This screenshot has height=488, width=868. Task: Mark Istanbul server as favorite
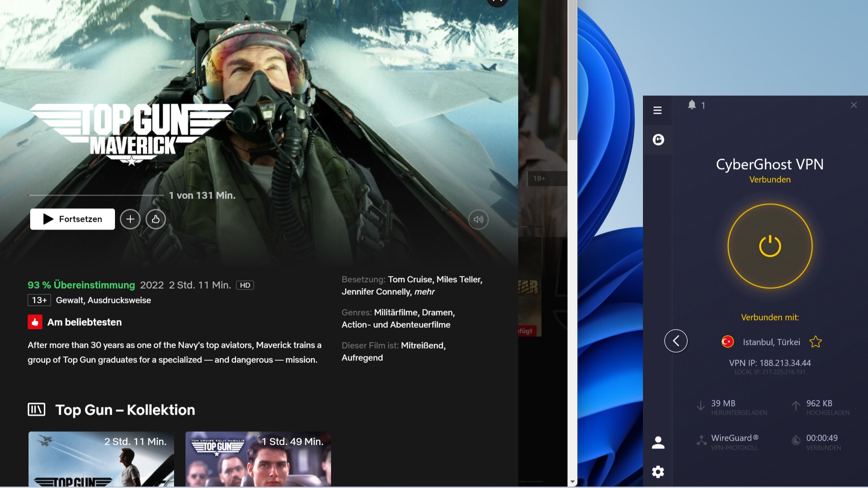click(815, 342)
